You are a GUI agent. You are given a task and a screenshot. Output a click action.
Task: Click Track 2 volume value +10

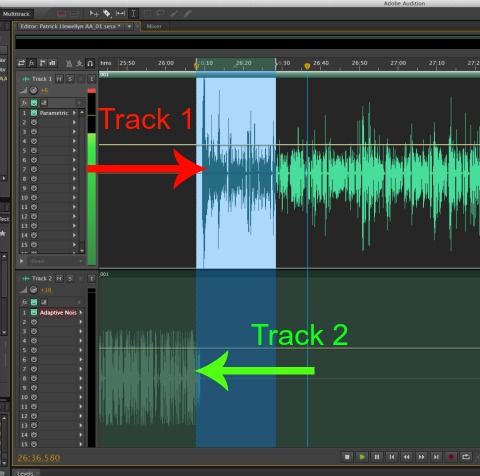coord(46,290)
